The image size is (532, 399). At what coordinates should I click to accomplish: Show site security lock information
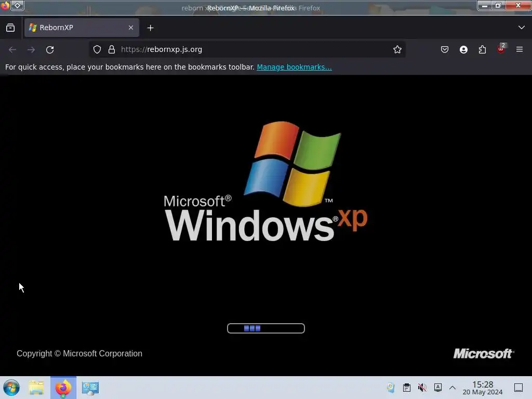click(x=112, y=49)
